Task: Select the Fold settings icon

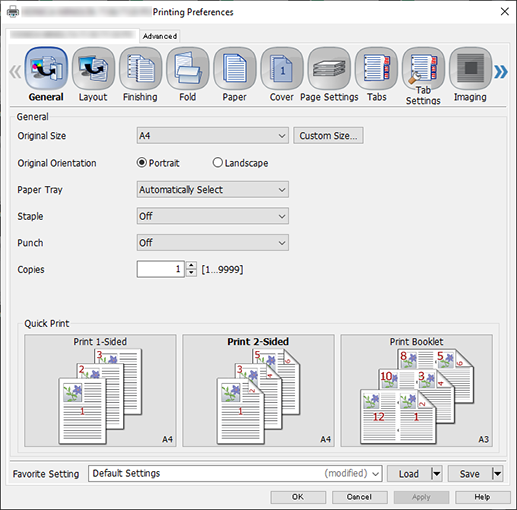Action: pos(188,68)
